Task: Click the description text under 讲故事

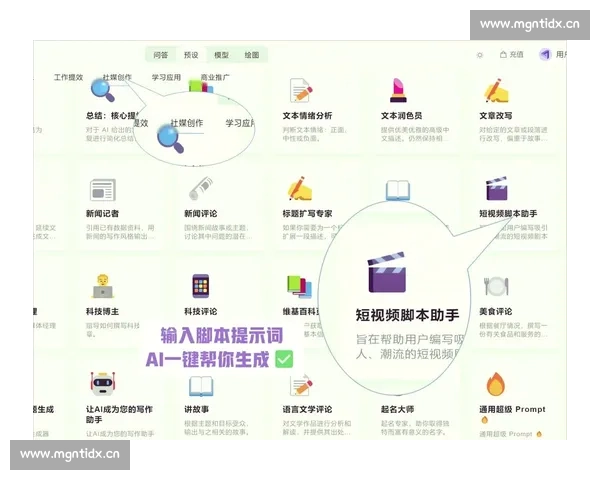Action: click(217, 428)
